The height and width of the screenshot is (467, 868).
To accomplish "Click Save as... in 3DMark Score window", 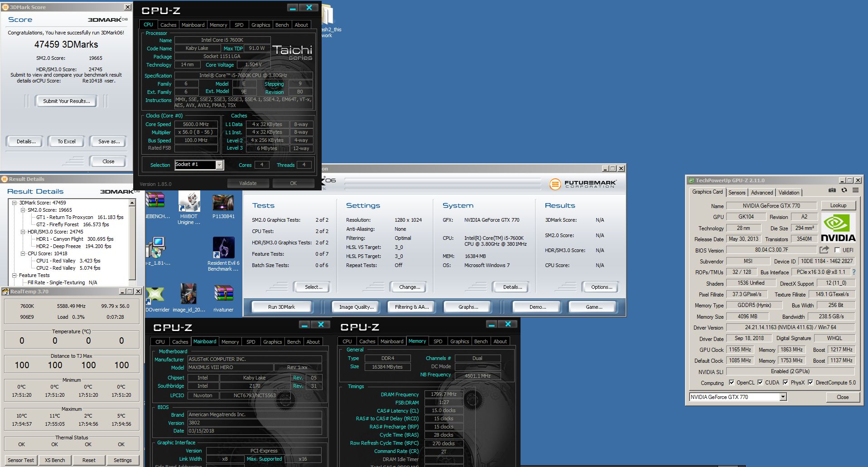I will click(x=109, y=141).
